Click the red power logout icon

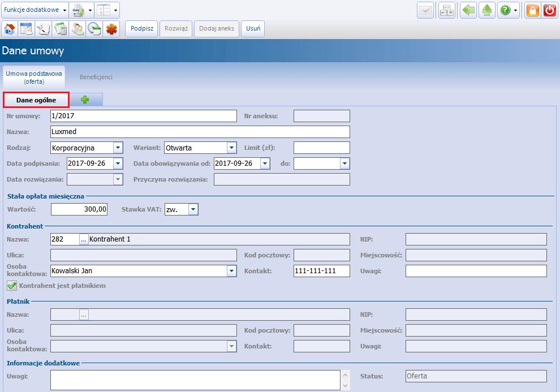pyautogui.click(x=550, y=10)
